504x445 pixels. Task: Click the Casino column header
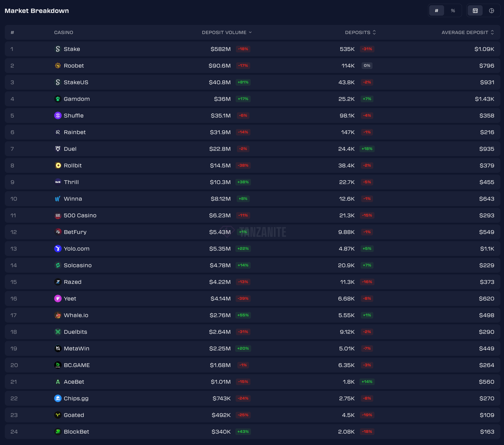pyautogui.click(x=64, y=33)
